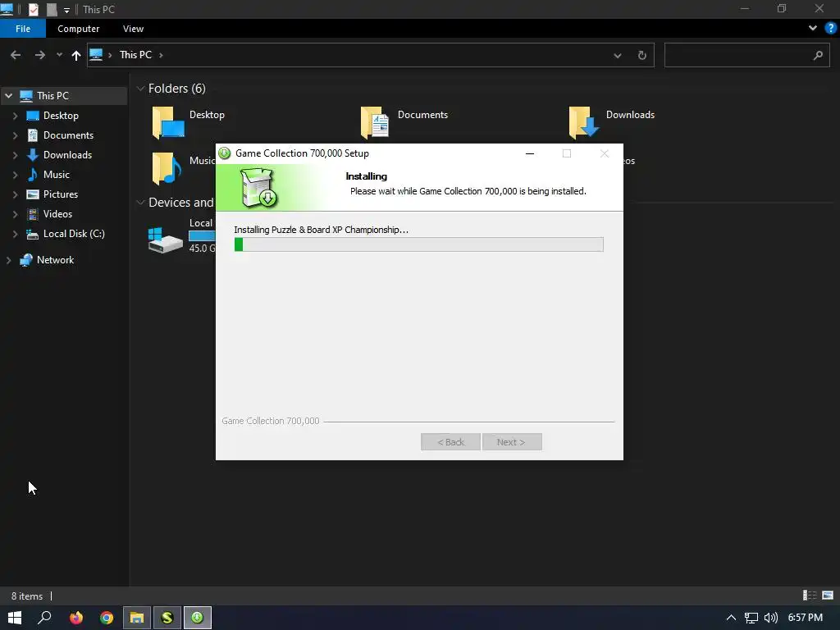The image size is (840, 630).
Task: Expand the address bar history dropdown
Action: pyautogui.click(x=617, y=55)
